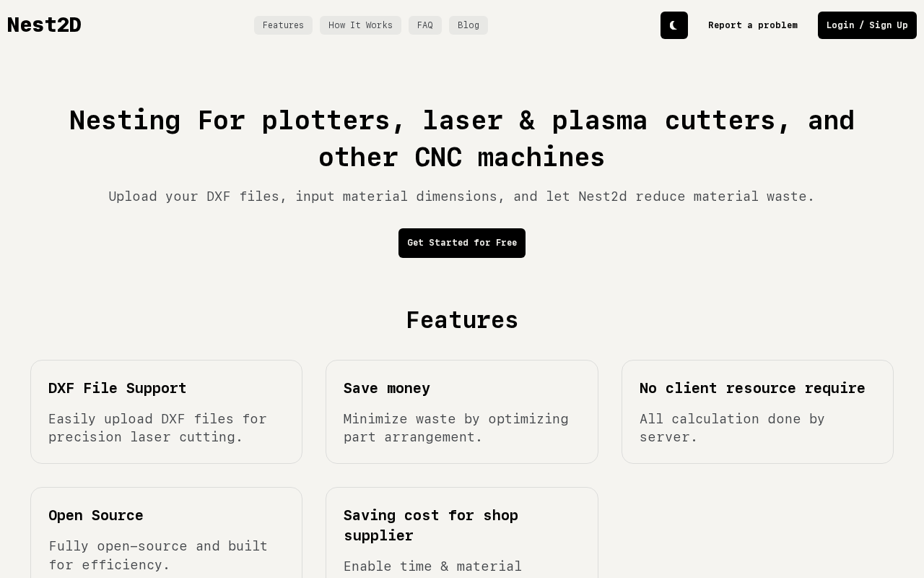Click the main Nesting headline text
924x578 pixels.
462,138
